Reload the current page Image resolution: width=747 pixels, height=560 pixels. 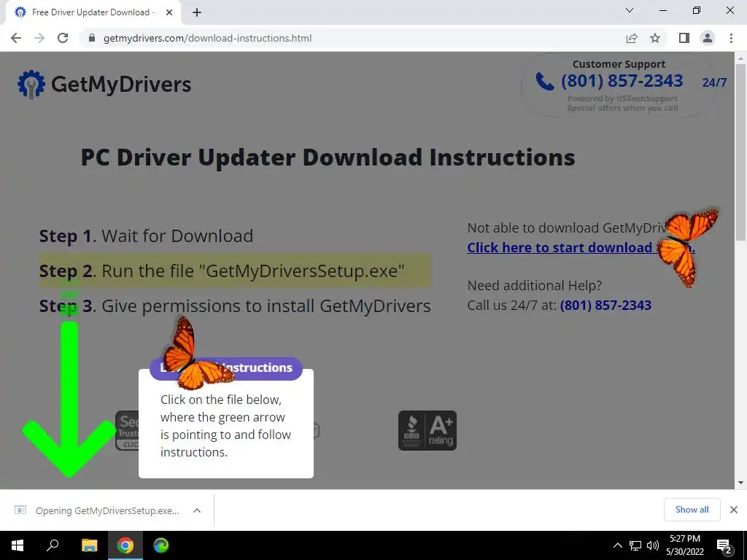pyautogui.click(x=63, y=38)
